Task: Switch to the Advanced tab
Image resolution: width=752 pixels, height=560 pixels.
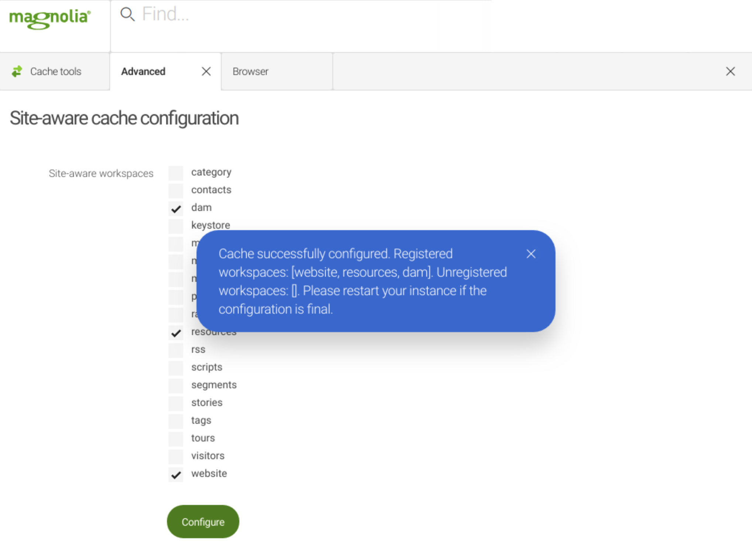Action: pos(143,71)
